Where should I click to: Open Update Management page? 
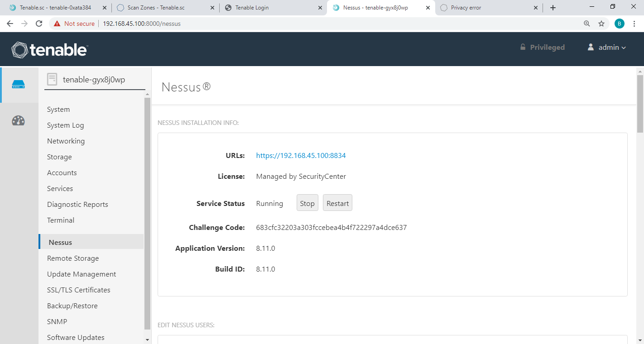click(x=82, y=274)
